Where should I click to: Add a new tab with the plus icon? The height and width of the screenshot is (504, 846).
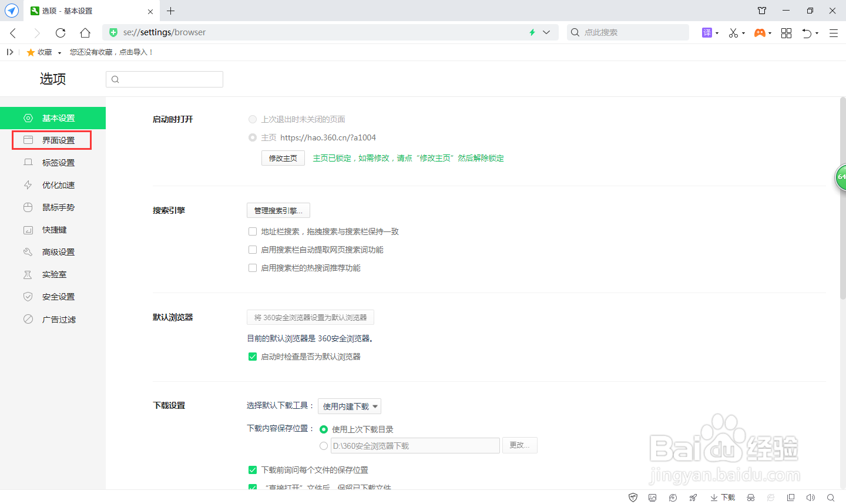pos(170,11)
